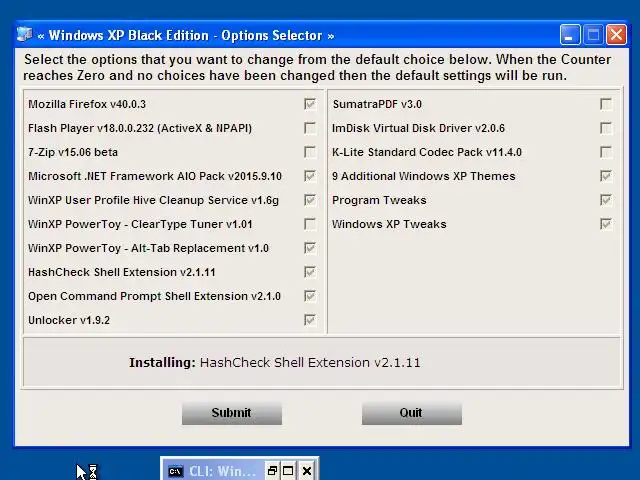Click the 'Microsoft .NET Framework AIO Pack' label

pyautogui.click(x=155, y=176)
